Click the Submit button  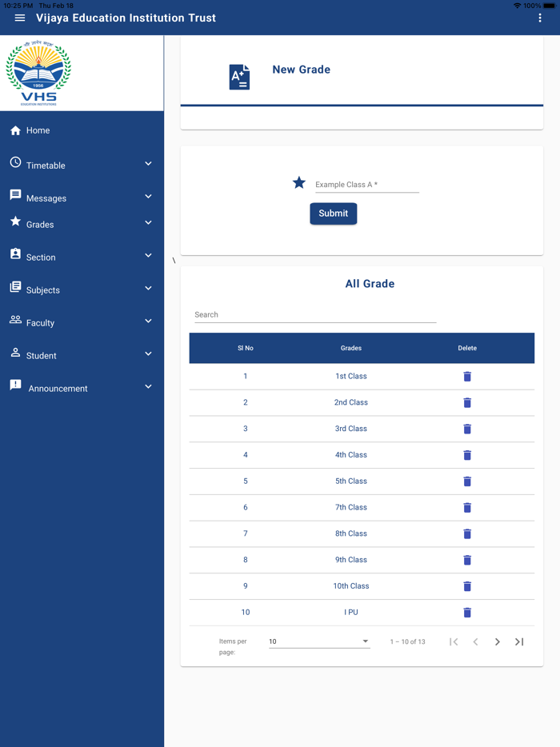pos(333,214)
